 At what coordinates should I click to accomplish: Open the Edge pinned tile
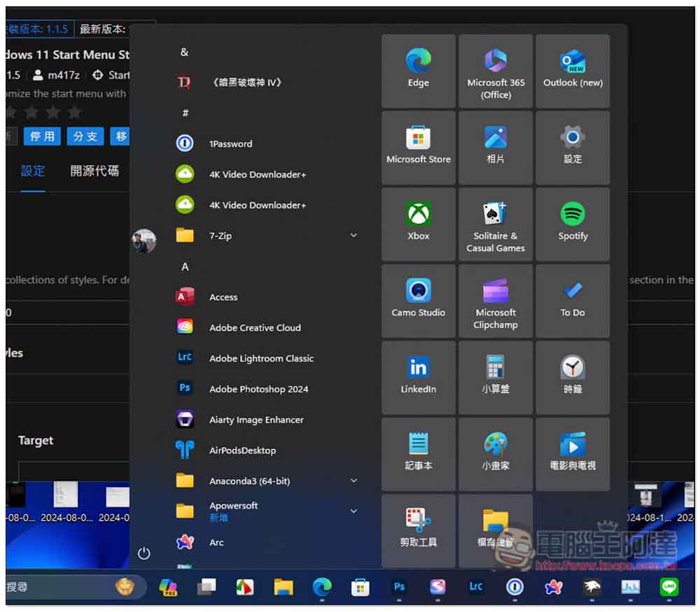coord(419,71)
